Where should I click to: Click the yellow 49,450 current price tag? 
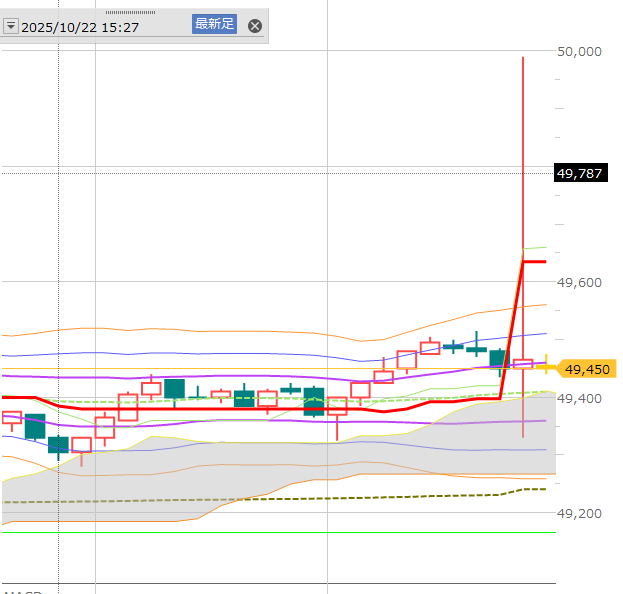(x=586, y=369)
